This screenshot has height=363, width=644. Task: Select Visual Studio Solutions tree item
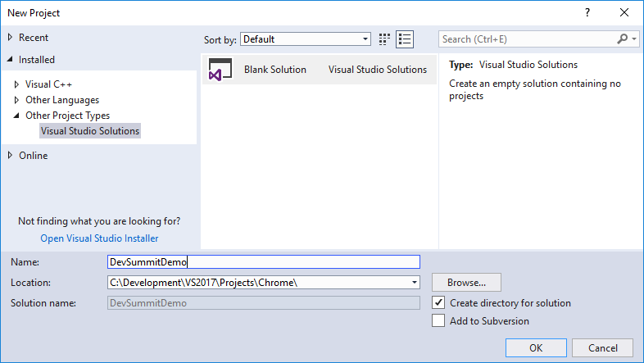90,131
